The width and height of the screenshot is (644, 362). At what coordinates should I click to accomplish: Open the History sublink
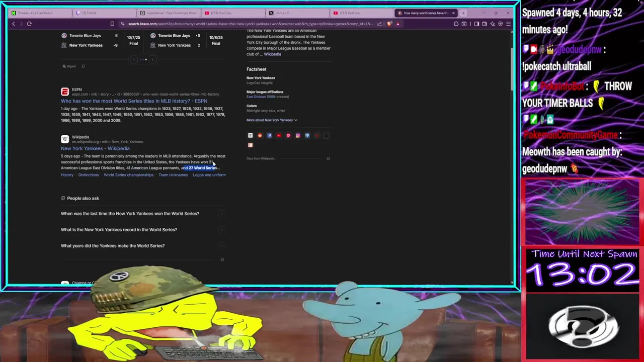point(67,175)
